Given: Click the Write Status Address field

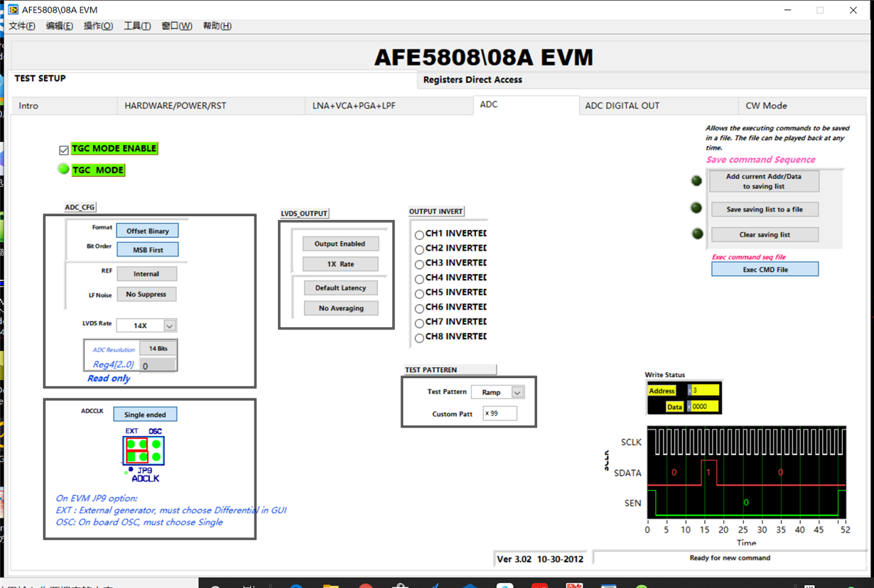Looking at the screenshot, I should (x=703, y=391).
